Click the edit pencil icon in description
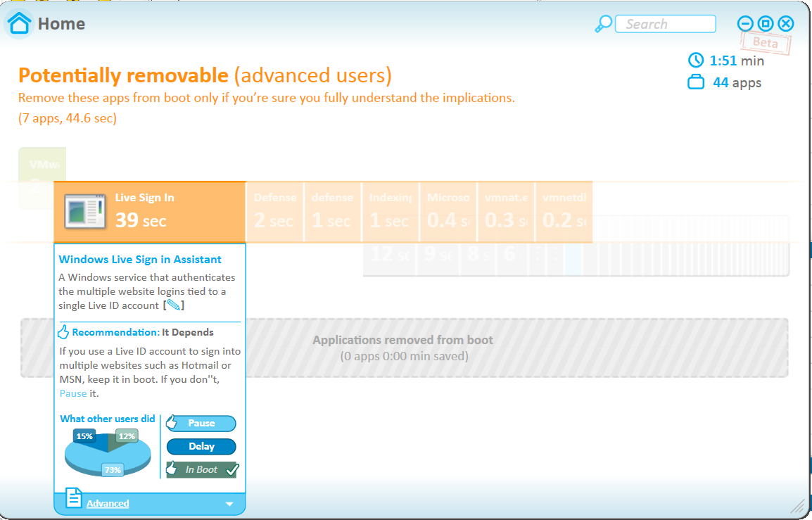 point(174,305)
